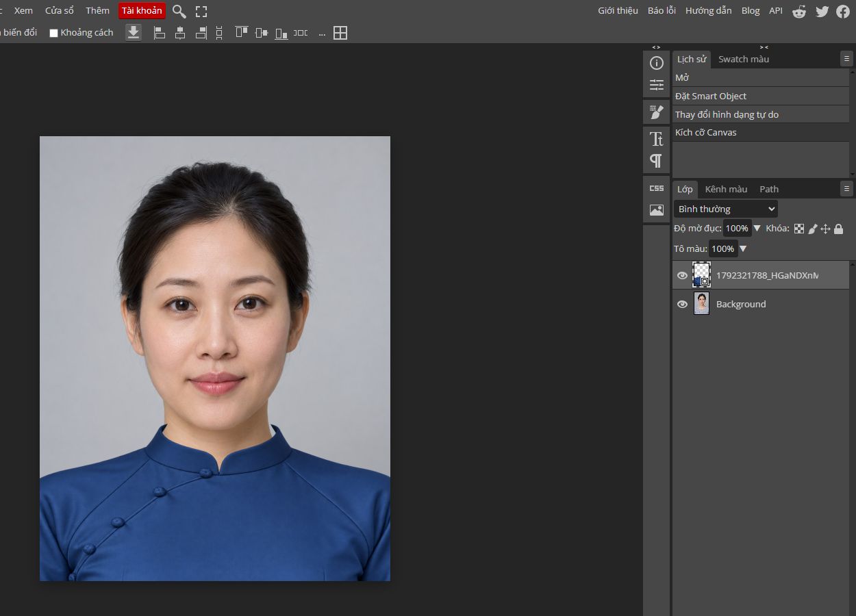The width and height of the screenshot is (856, 616).
Task: Hide the 1792321788_HGaNDXnM layer eye
Action: pyautogui.click(x=682, y=275)
